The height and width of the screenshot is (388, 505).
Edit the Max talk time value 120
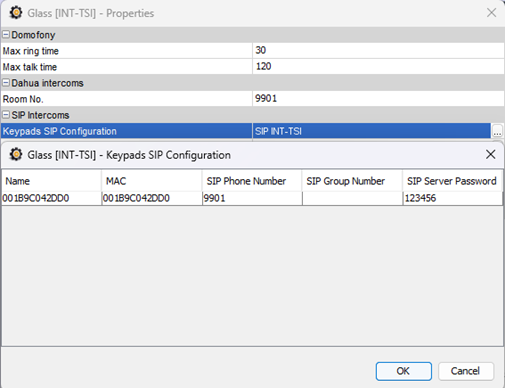point(378,67)
